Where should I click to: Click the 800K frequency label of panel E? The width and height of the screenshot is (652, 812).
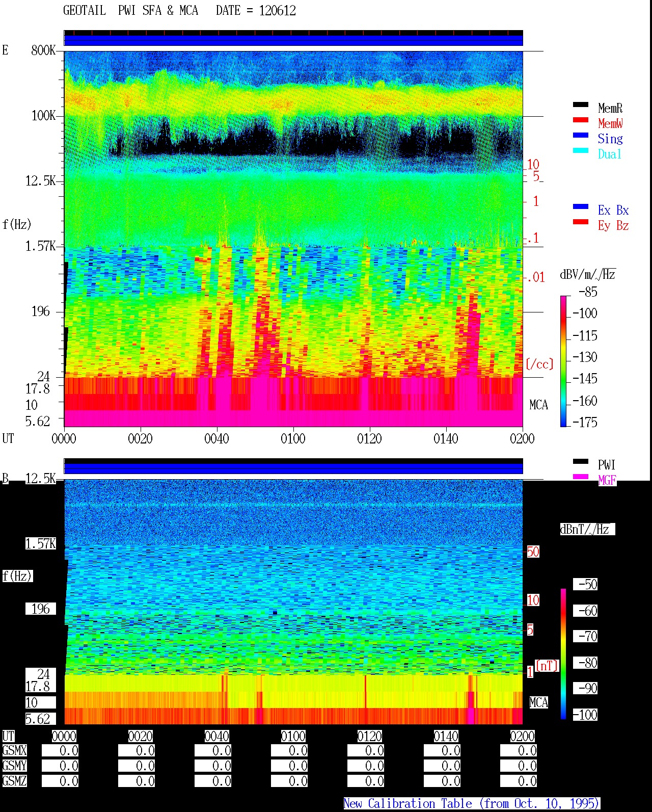pos(43,50)
